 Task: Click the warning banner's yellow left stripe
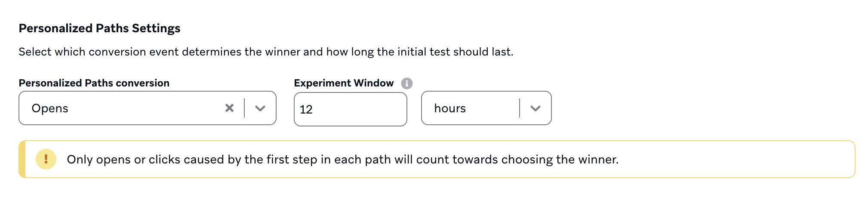point(22,159)
